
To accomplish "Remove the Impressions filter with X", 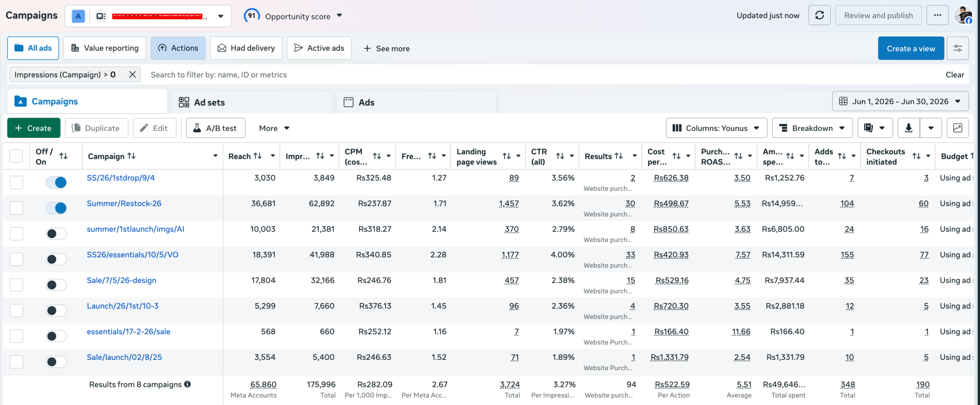I will [x=132, y=74].
